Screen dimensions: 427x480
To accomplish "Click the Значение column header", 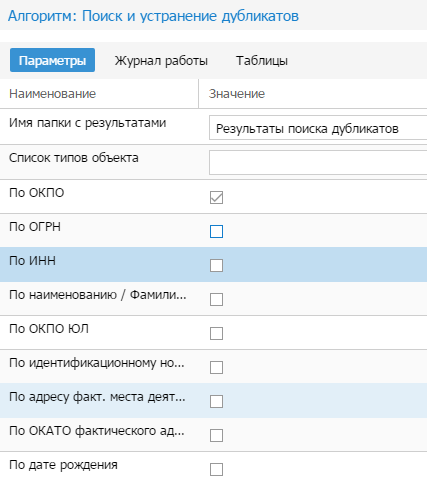I will 237,94.
